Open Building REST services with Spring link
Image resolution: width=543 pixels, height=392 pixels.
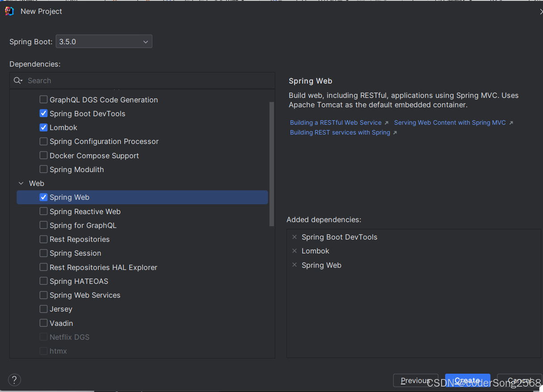pyautogui.click(x=340, y=132)
